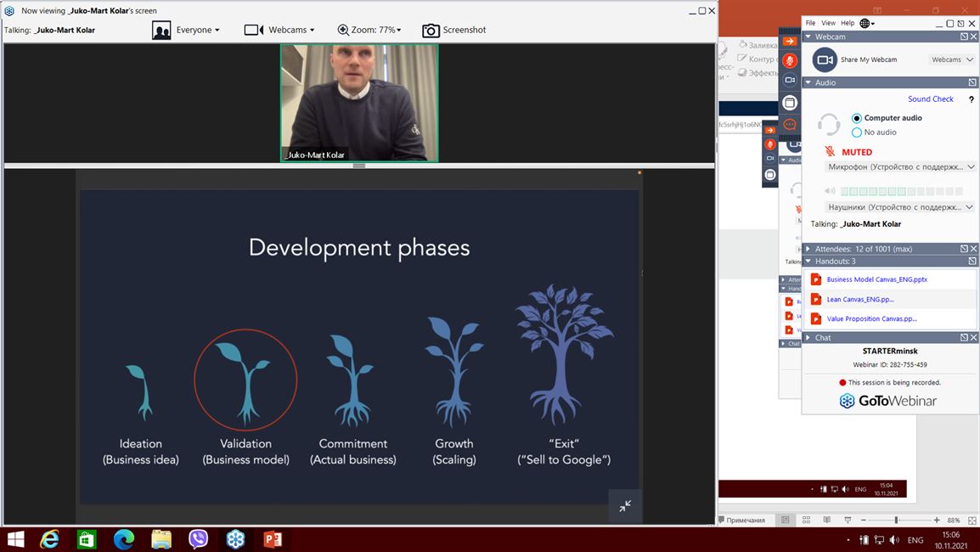Click the system tray volume icon

(x=894, y=540)
